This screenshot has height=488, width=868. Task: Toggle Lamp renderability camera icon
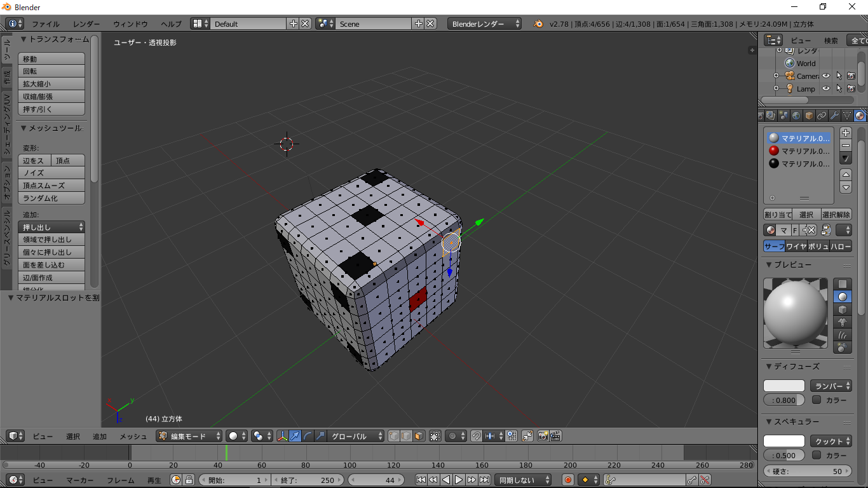click(x=851, y=89)
